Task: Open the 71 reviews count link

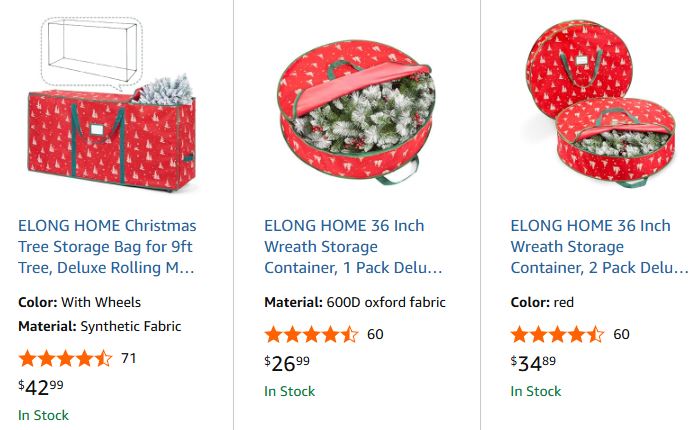Action: click(x=129, y=358)
